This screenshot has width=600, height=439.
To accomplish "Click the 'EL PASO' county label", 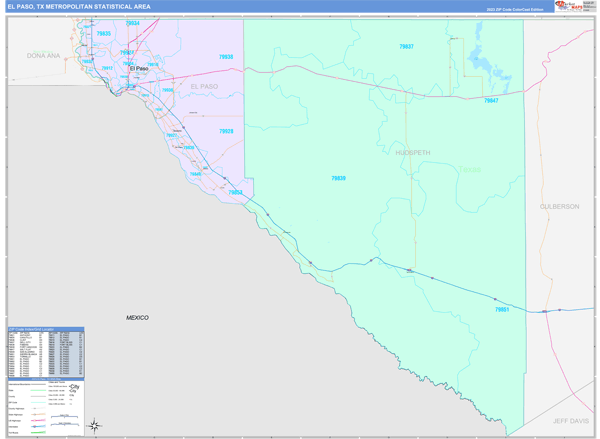I will (204, 86).
